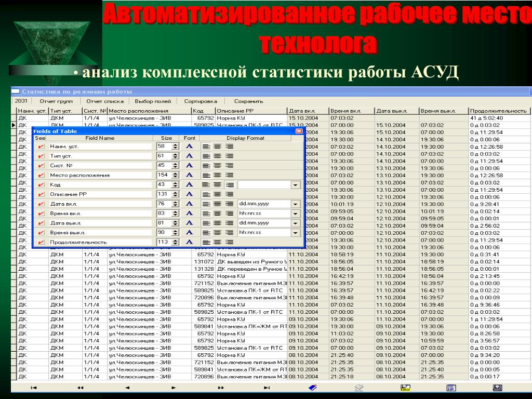Click size spinner for Продолжительность field
532x399 pixels.
[175, 242]
